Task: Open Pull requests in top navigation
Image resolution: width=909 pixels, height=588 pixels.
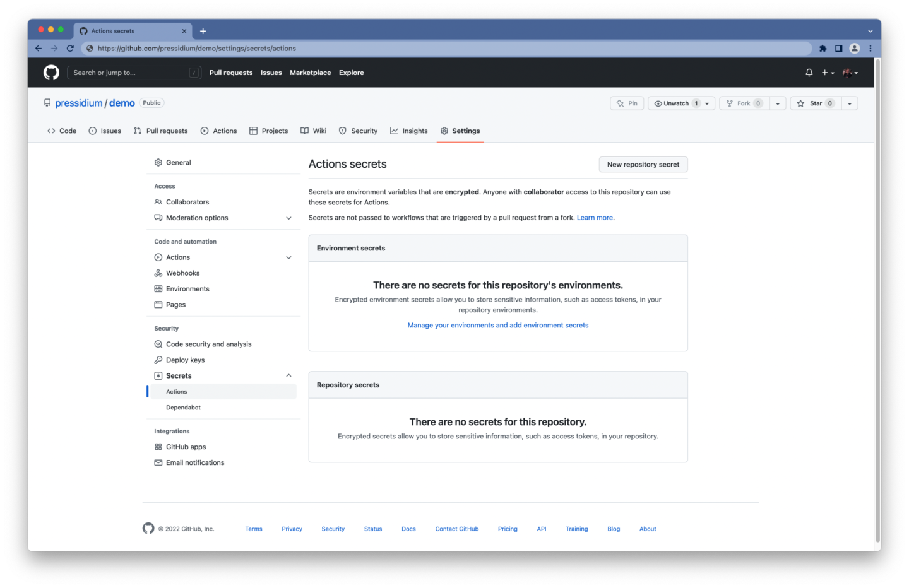Action: point(231,73)
